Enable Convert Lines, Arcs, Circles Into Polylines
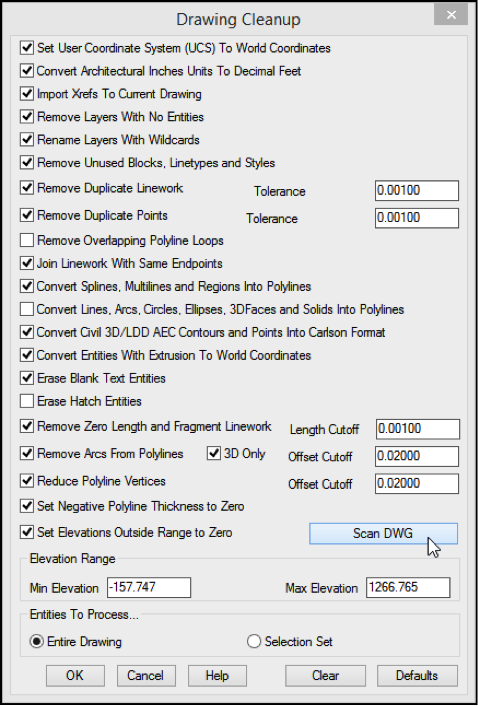 pos(27,309)
